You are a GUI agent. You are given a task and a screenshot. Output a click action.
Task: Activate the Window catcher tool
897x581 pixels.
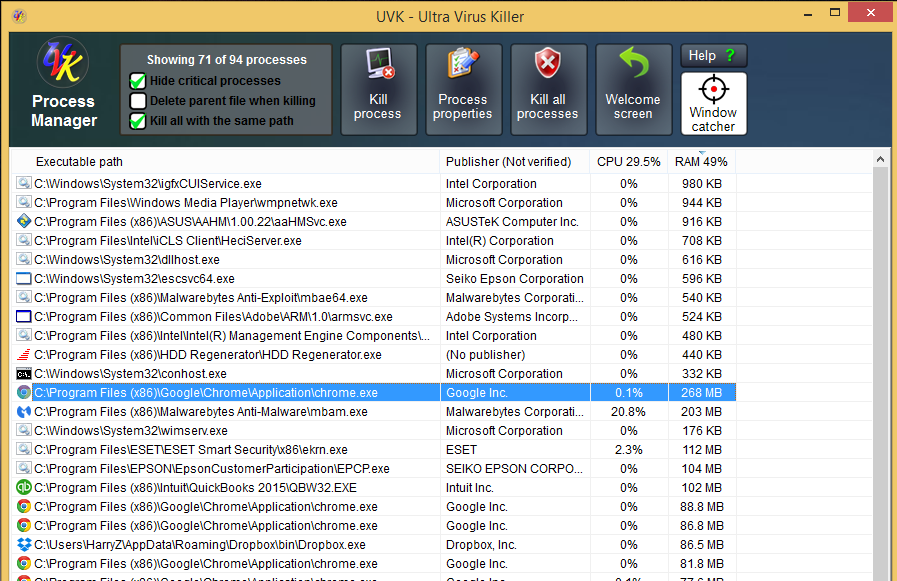click(x=713, y=104)
